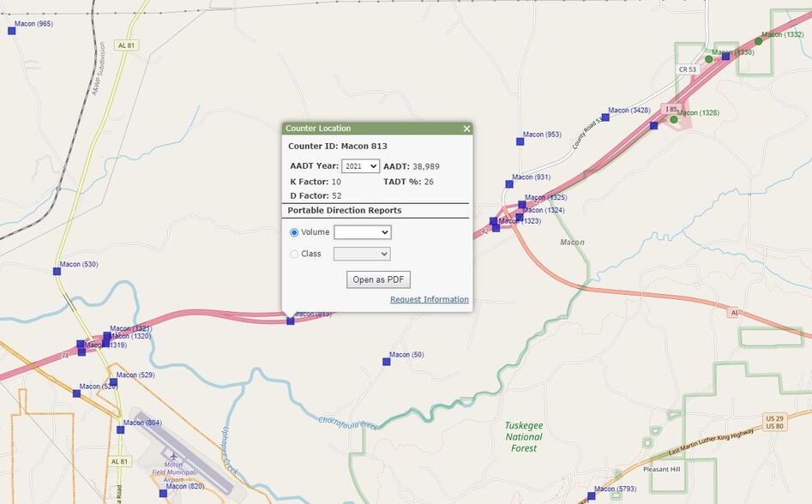Select the Volume radio button

[295, 232]
